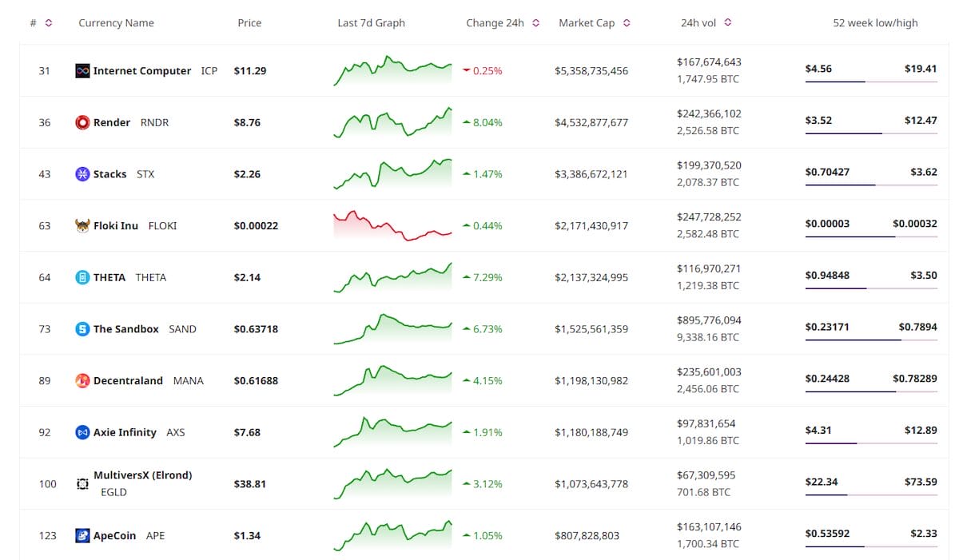Click the Render coin logo

coord(82,122)
